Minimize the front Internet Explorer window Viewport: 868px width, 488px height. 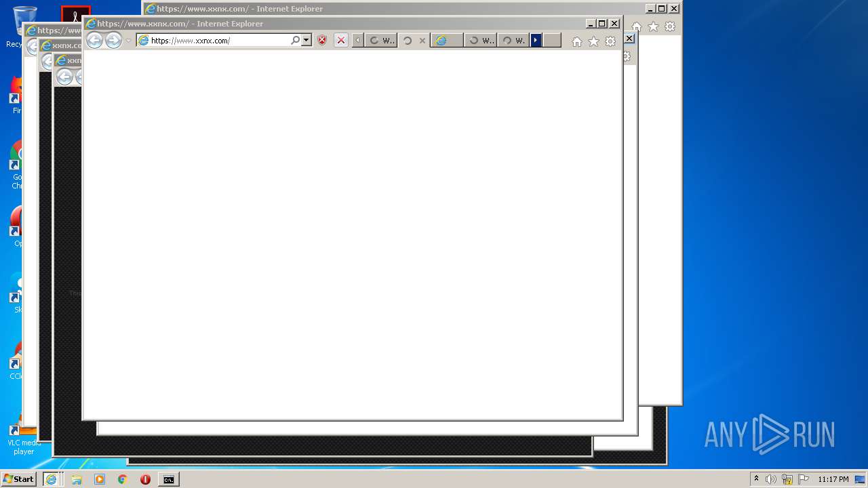click(590, 24)
